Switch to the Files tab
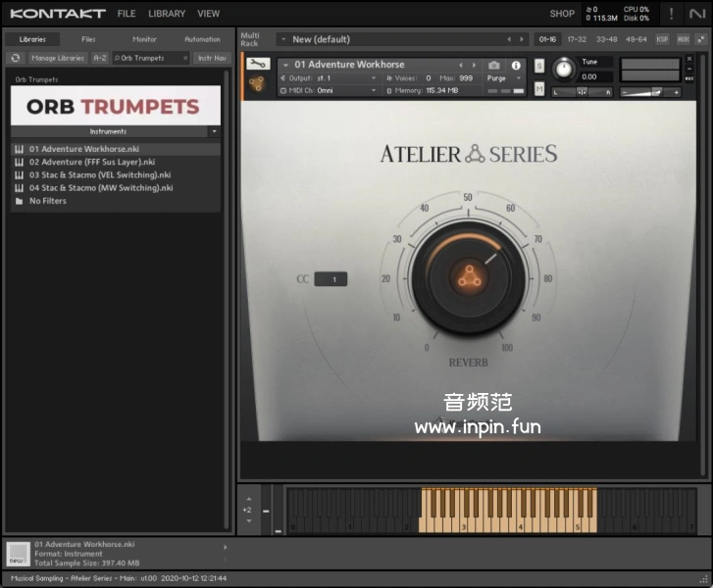713x588 pixels. tap(88, 39)
